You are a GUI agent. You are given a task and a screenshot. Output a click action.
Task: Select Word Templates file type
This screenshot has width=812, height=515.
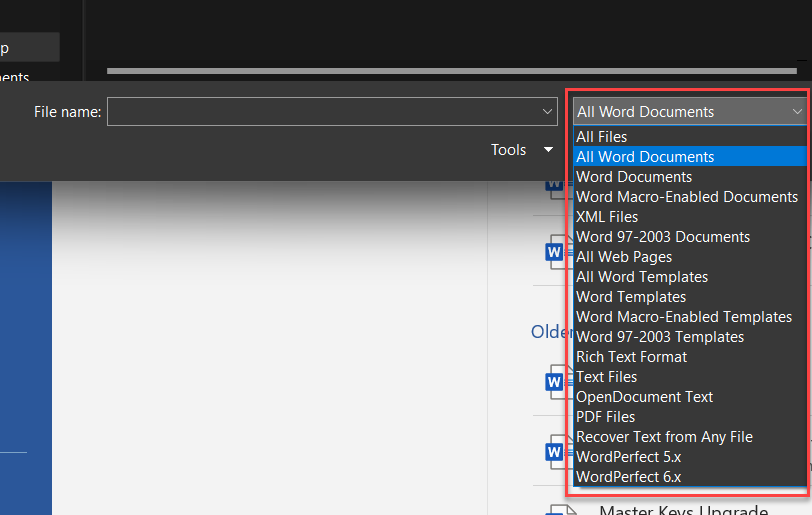point(690,297)
